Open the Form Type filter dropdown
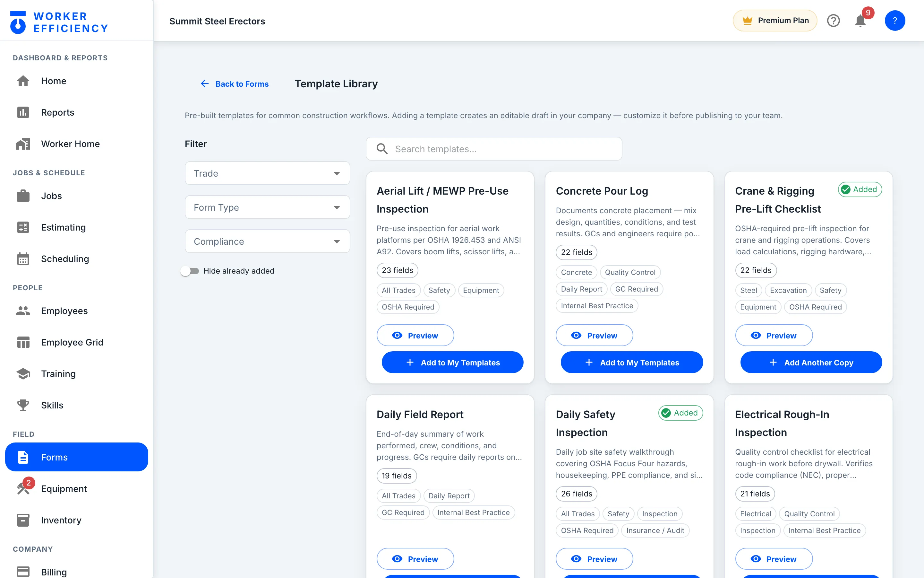This screenshot has height=578, width=924. (x=267, y=207)
